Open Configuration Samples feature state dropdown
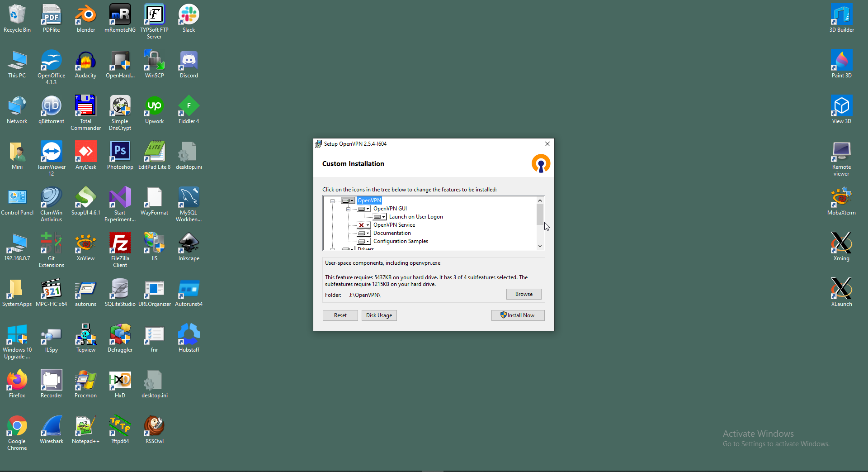This screenshot has height=472, width=868. tap(364, 241)
